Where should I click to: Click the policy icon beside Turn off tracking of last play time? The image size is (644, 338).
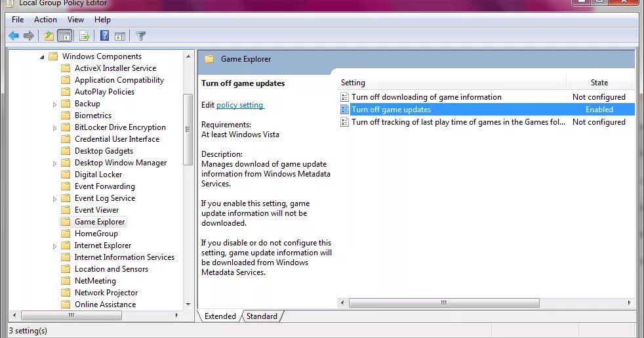pyautogui.click(x=344, y=122)
